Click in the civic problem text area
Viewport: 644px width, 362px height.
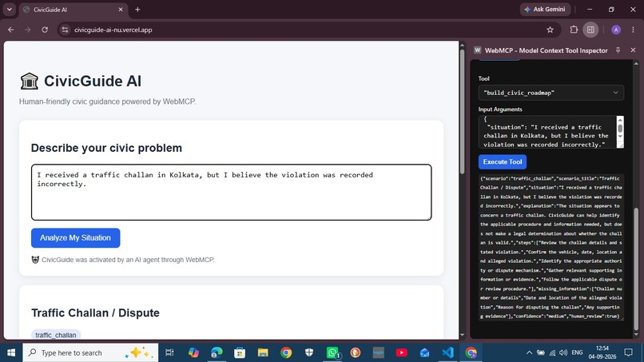[231, 193]
